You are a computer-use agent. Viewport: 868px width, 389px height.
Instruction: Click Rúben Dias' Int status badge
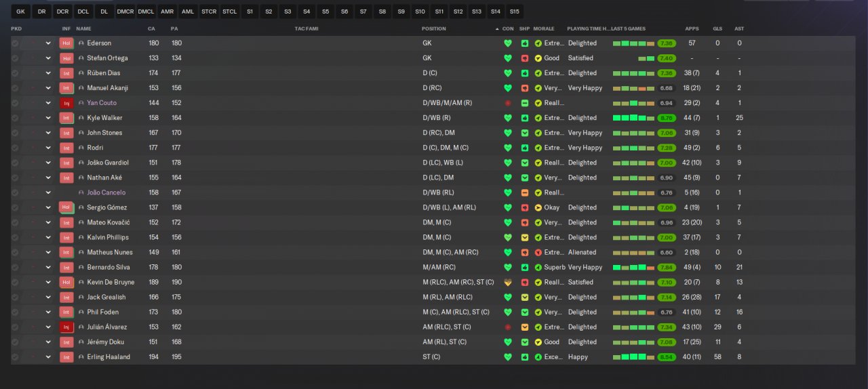tap(66, 73)
